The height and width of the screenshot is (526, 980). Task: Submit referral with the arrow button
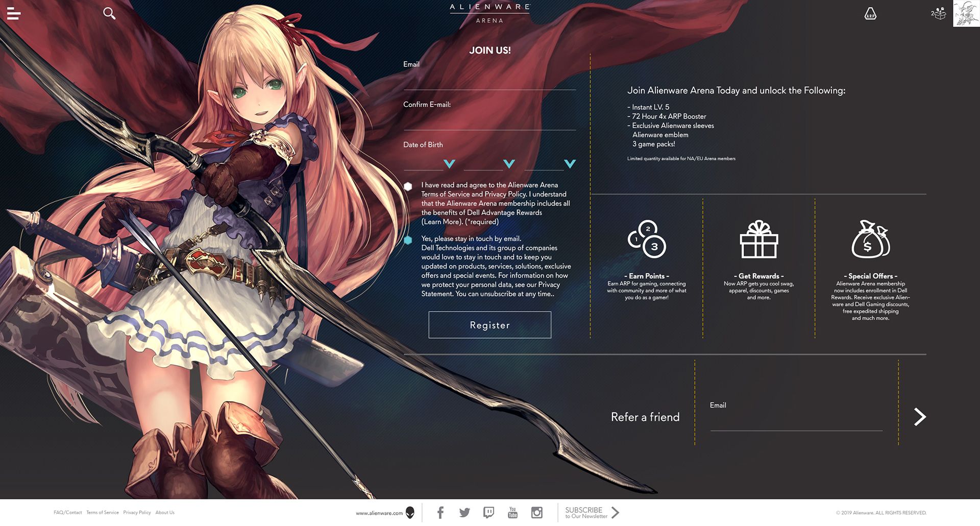tap(919, 417)
